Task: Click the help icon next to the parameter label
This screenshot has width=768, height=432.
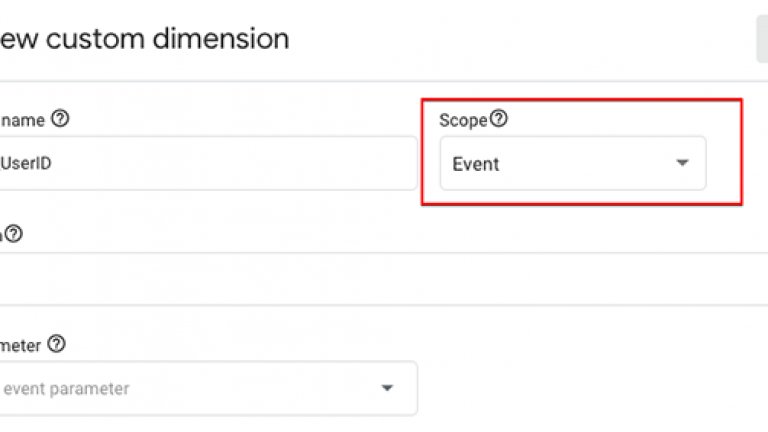Action: coord(57,344)
